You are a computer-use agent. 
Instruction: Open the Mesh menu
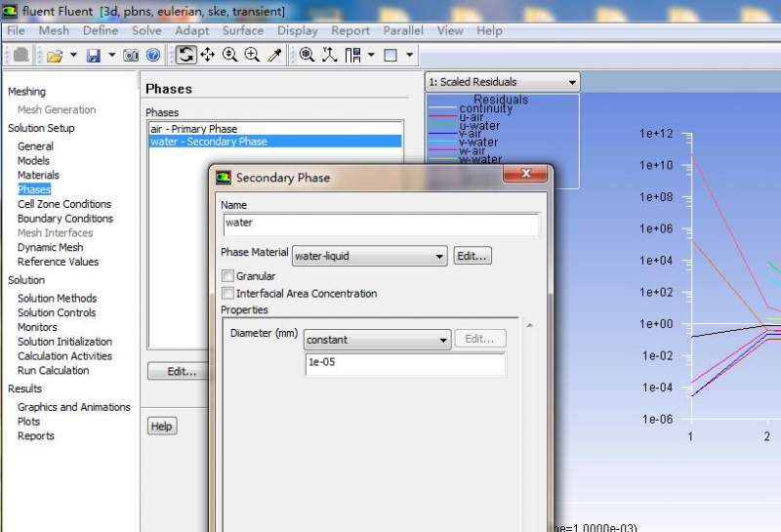point(54,31)
